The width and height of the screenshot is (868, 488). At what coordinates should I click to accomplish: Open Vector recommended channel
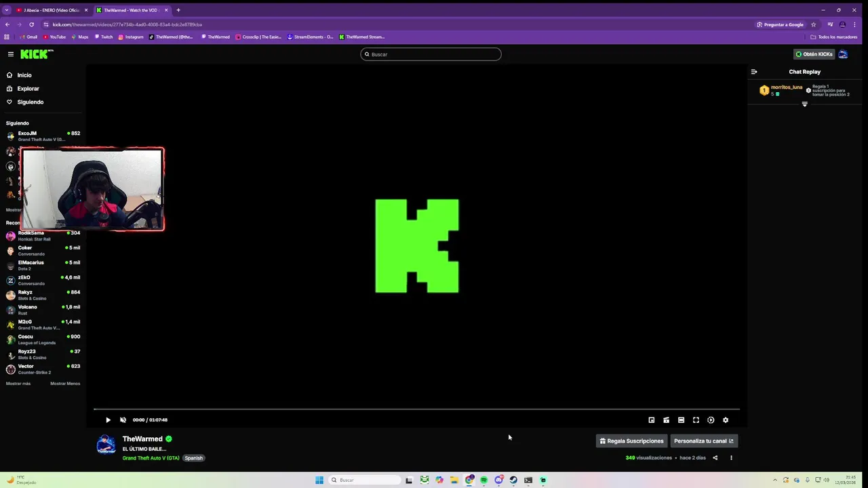coord(43,369)
